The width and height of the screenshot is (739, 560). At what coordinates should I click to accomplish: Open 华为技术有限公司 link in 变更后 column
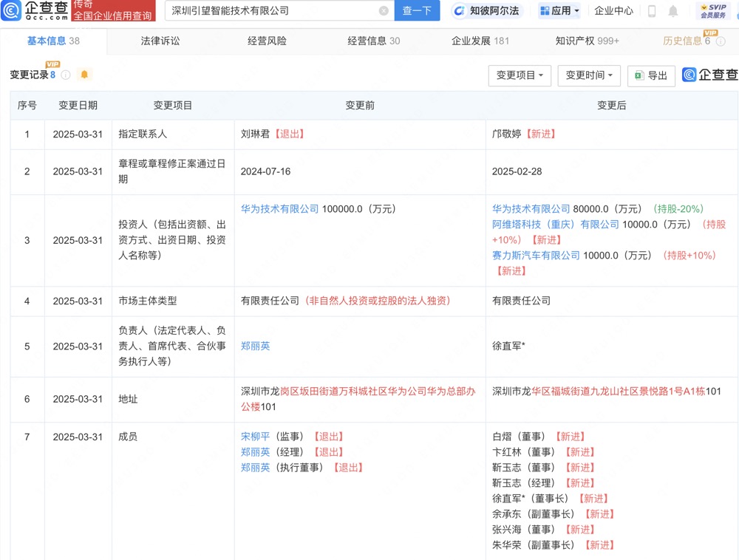[531, 209]
